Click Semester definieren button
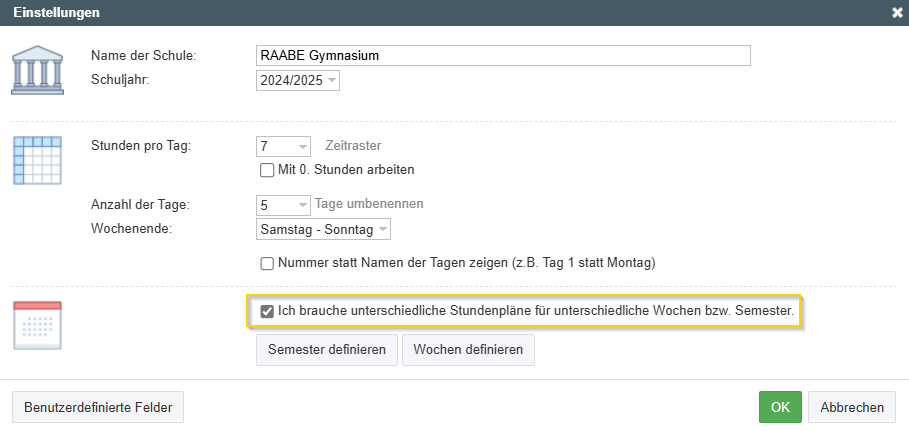The width and height of the screenshot is (909, 431). pyautogui.click(x=327, y=350)
